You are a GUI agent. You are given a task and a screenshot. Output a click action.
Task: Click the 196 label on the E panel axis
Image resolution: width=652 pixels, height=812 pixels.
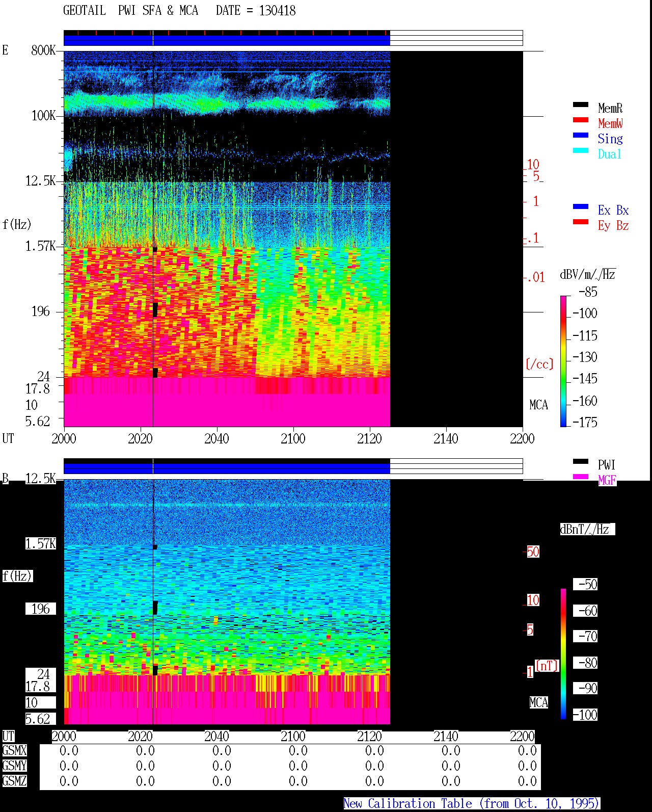click(x=41, y=311)
